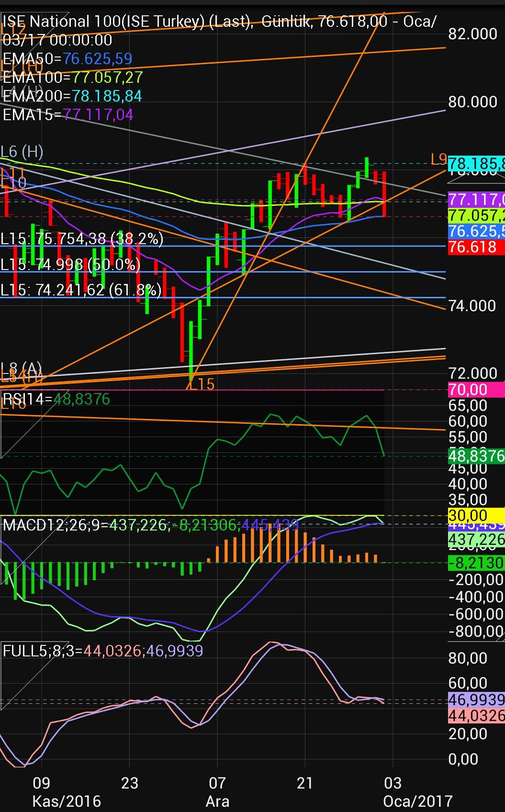
Task: Tap the green 48,8376 RSI value tag
Action: [x=476, y=455]
